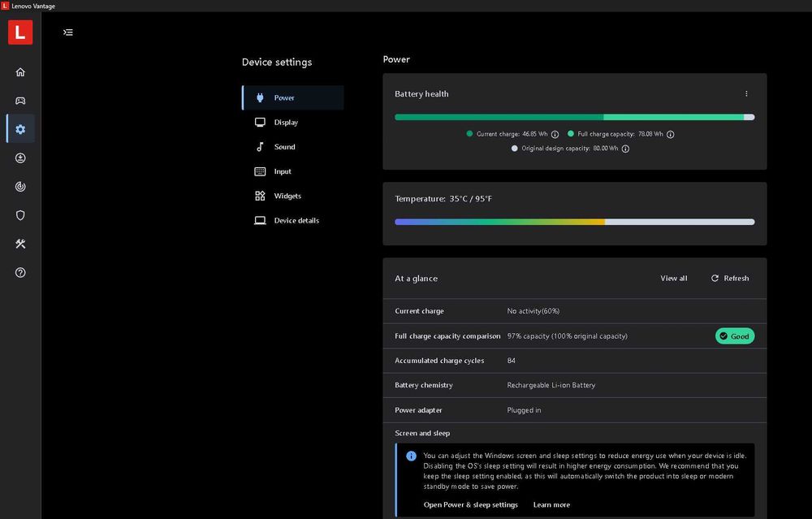Image resolution: width=812 pixels, height=519 pixels.
Task: Open the System update download icon
Action: (20, 158)
